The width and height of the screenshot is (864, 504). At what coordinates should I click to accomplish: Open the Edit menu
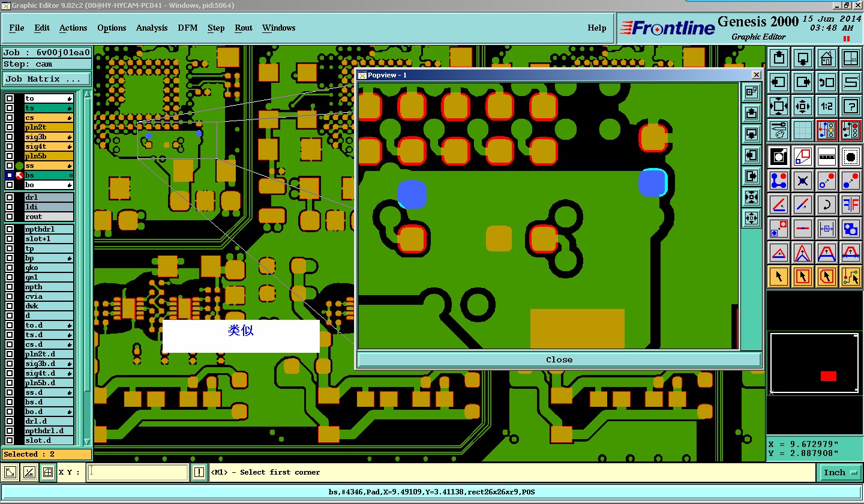[x=42, y=28]
